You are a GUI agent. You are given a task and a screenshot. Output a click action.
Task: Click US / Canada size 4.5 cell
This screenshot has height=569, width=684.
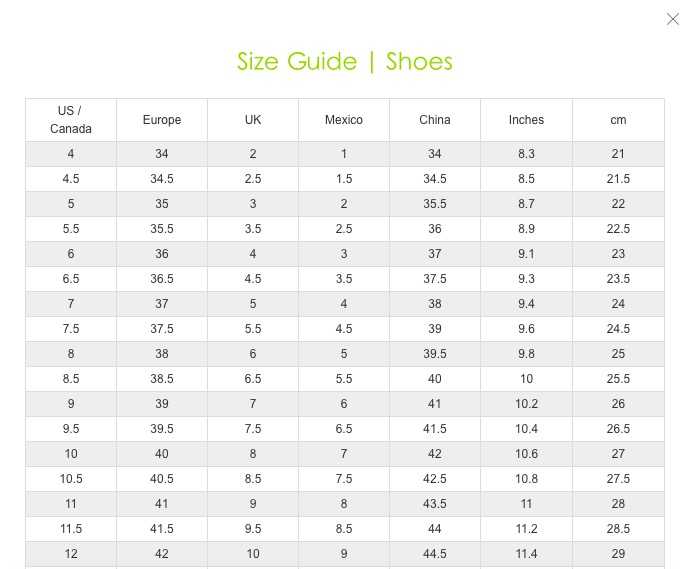71,179
